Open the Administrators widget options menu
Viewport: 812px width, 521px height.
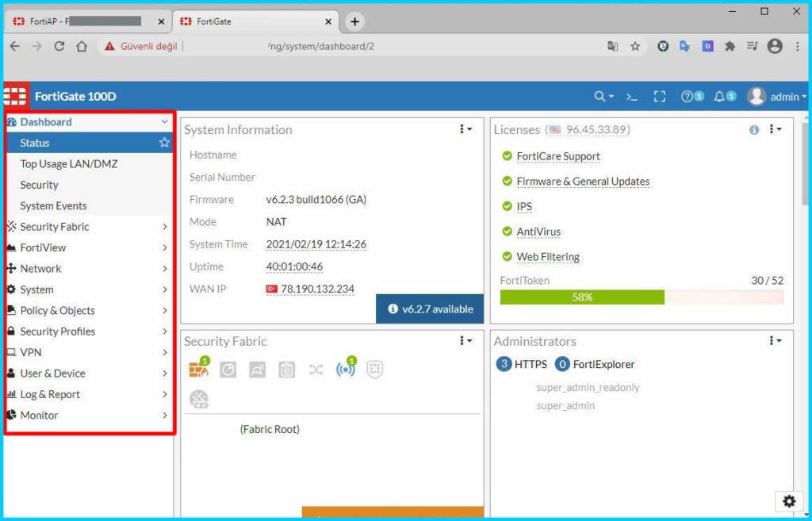776,340
